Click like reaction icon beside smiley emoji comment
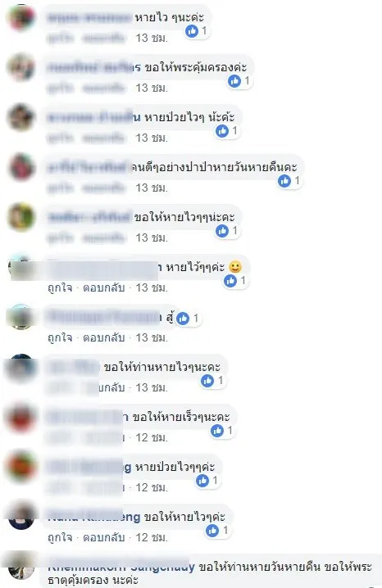Viewport: 382px width, 588px height. coord(230,281)
